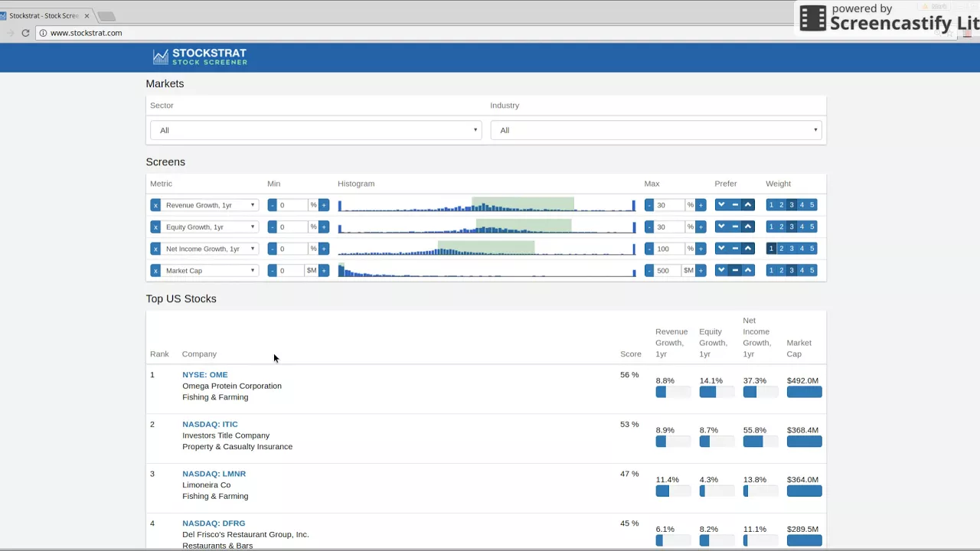This screenshot has height=551, width=980.
Task: Prefer higher values for Net Income Growth
Action: (748, 248)
